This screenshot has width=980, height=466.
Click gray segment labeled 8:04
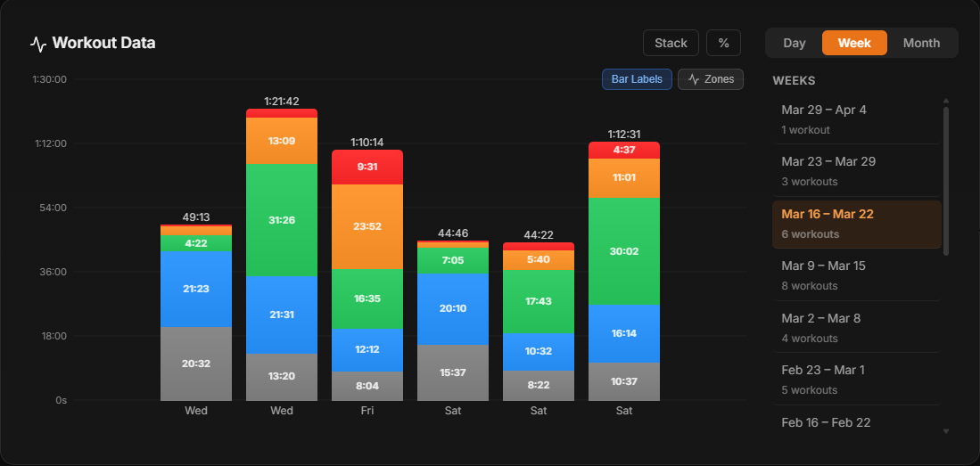coord(367,386)
